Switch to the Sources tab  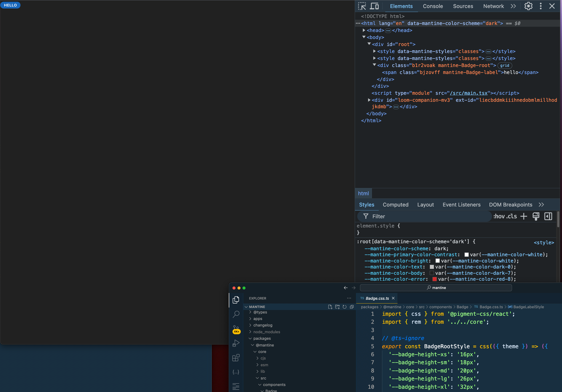(463, 6)
